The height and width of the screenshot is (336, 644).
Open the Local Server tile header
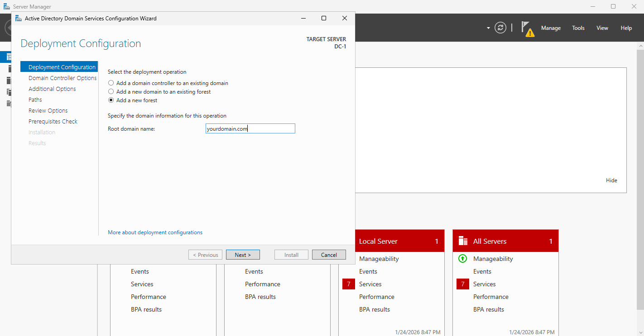[x=400, y=241]
